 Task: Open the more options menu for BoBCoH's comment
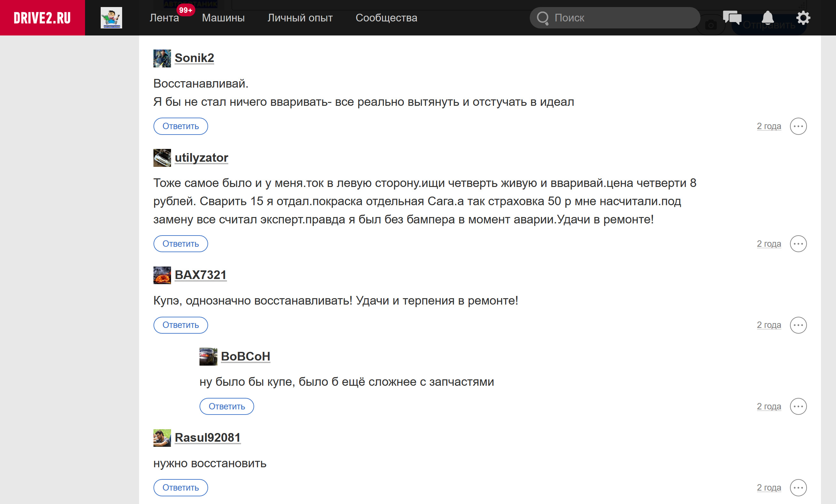(798, 406)
